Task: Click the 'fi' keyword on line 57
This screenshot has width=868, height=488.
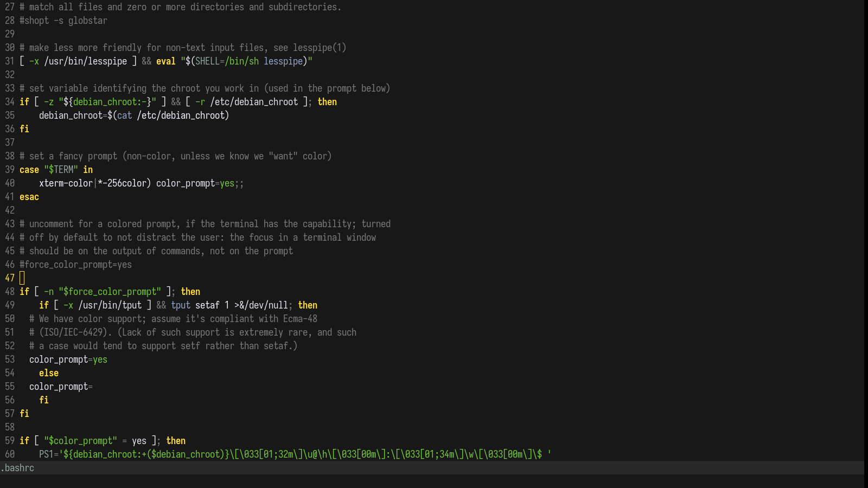Action: click(x=24, y=414)
